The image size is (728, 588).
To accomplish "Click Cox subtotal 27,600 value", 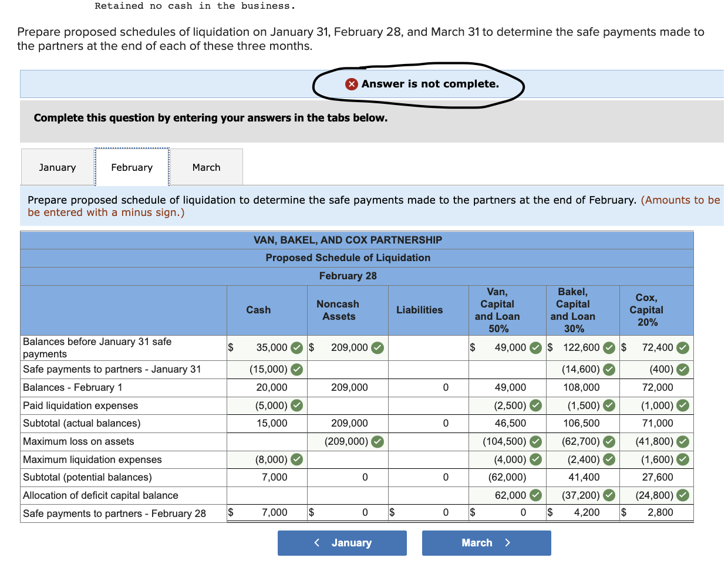I will [658, 477].
